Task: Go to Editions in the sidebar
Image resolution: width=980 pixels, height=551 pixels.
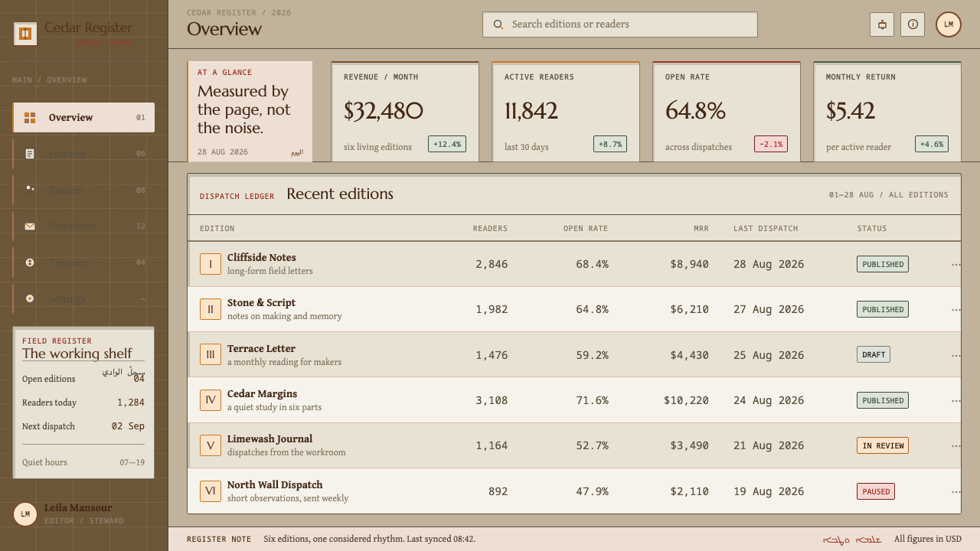Action: pos(83,154)
